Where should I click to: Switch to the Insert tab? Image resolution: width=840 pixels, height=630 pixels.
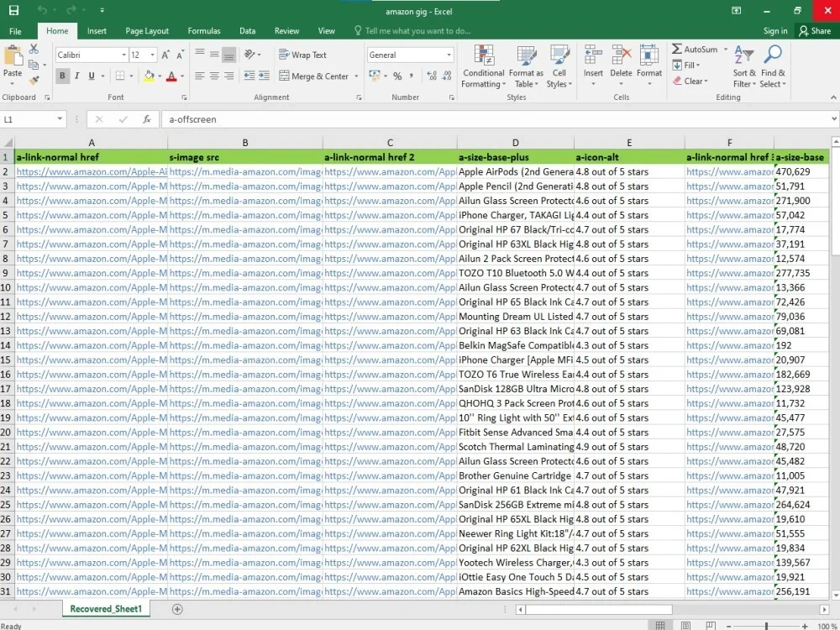tap(97, 31)
